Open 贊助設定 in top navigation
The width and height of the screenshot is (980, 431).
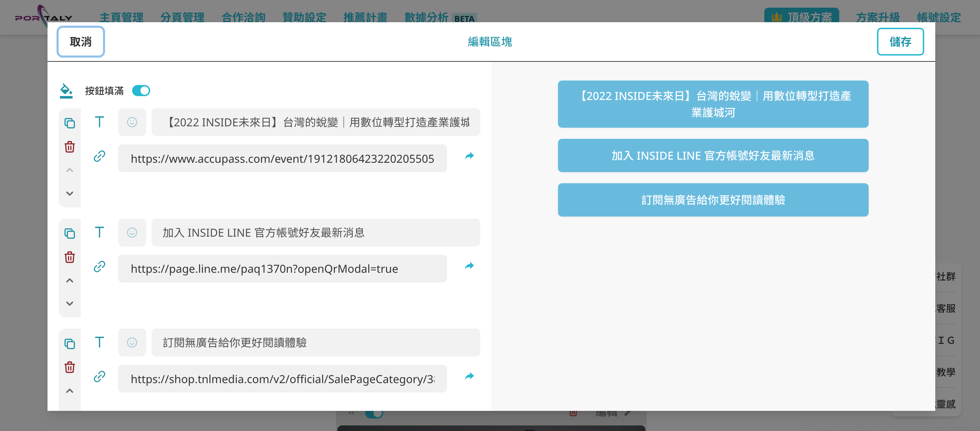coord(304,17)
